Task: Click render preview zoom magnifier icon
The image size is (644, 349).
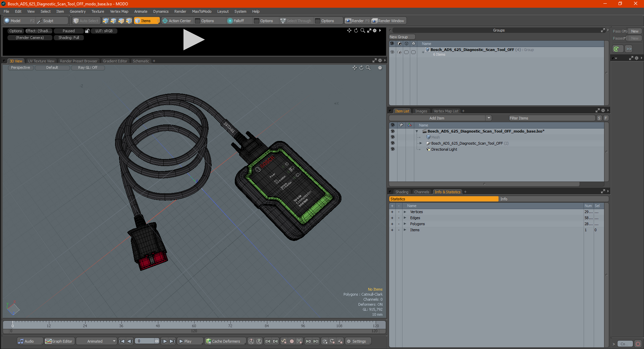Action: [363, 31]
